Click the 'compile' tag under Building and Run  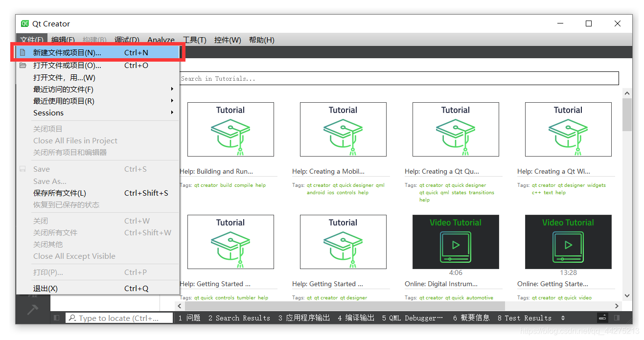click(245, 185)
